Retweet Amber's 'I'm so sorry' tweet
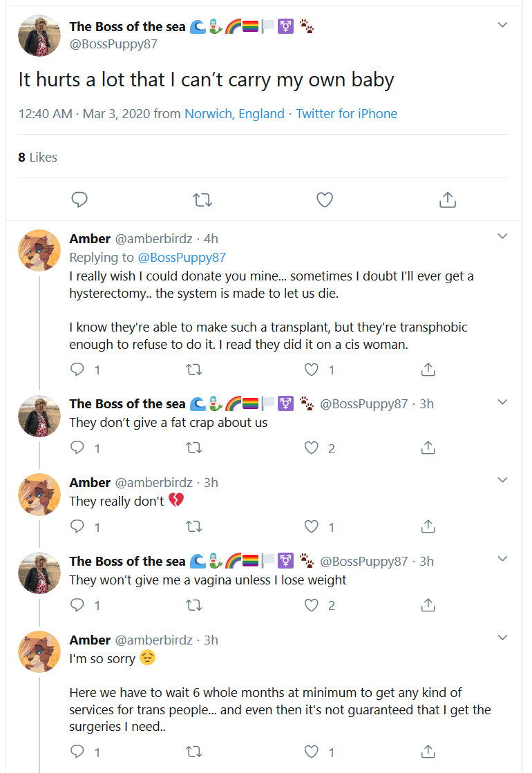The height and width of the screenshot is (773, 532). click(193, 752)
